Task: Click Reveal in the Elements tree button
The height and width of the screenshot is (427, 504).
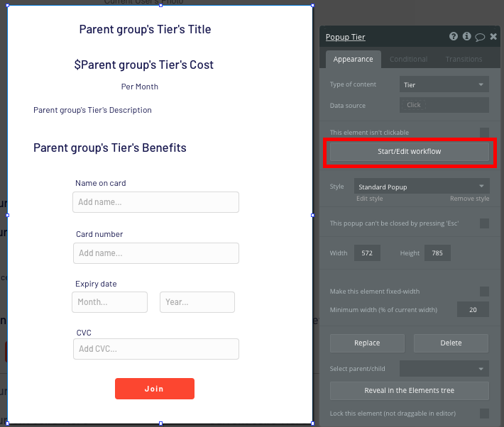Action: click(x=409, y=390)
